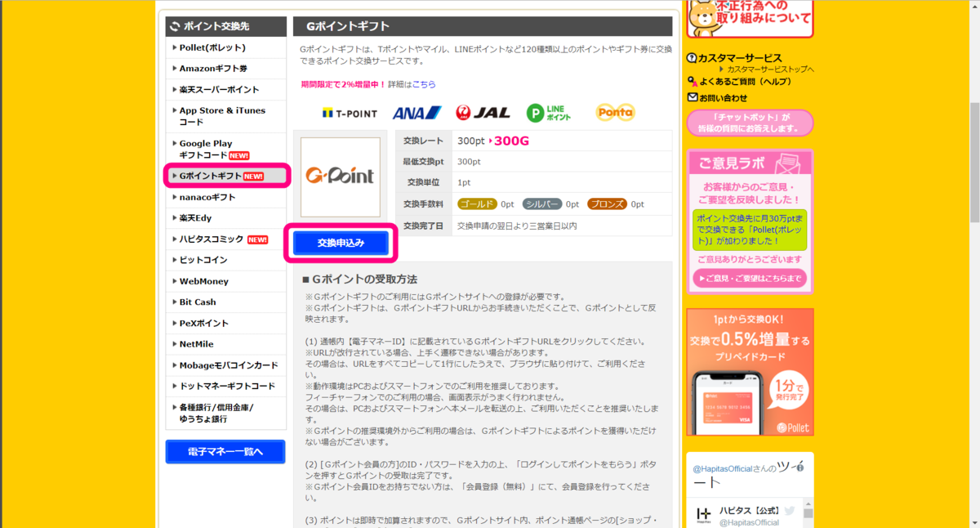Click the 交換完了日 label cell

click(x=423, y=226)
